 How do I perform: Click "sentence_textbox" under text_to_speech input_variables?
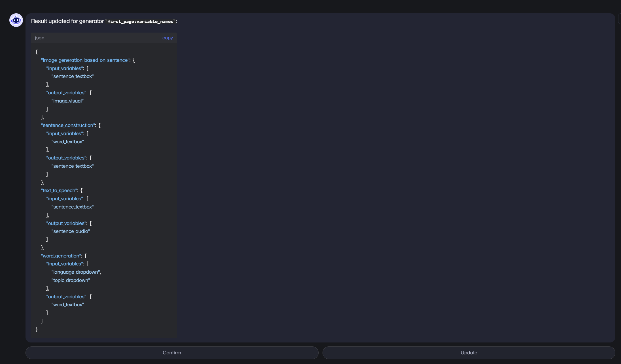tap(73, 207)
